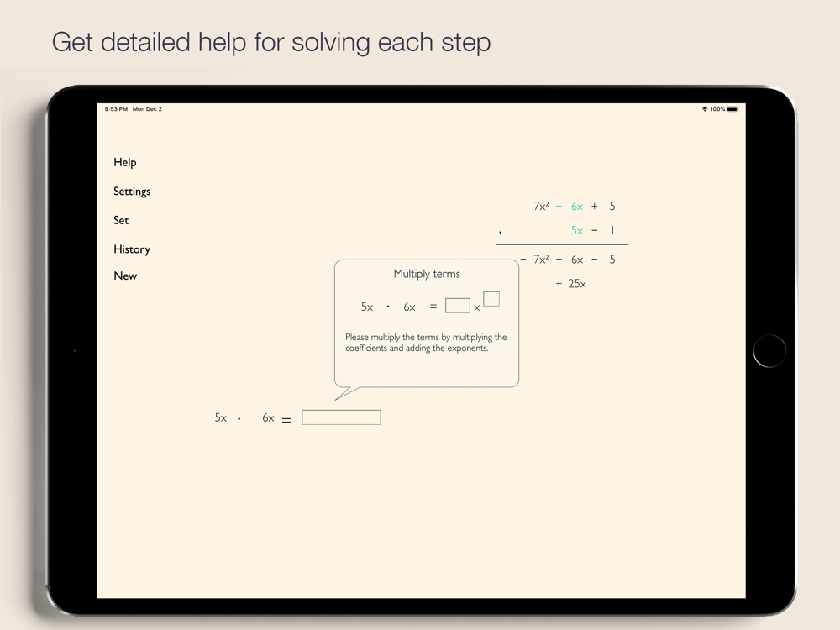Tap the Wi-Fi status icon
Image resolution: width=840 pixels, height=630 pixels.
[x=704, y=109]
